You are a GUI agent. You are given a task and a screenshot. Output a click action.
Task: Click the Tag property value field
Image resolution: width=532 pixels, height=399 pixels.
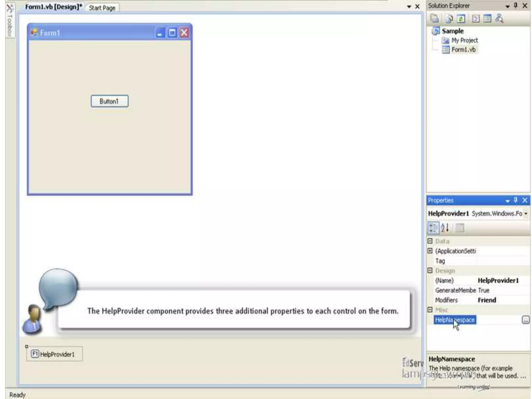[x=503, y=261]
